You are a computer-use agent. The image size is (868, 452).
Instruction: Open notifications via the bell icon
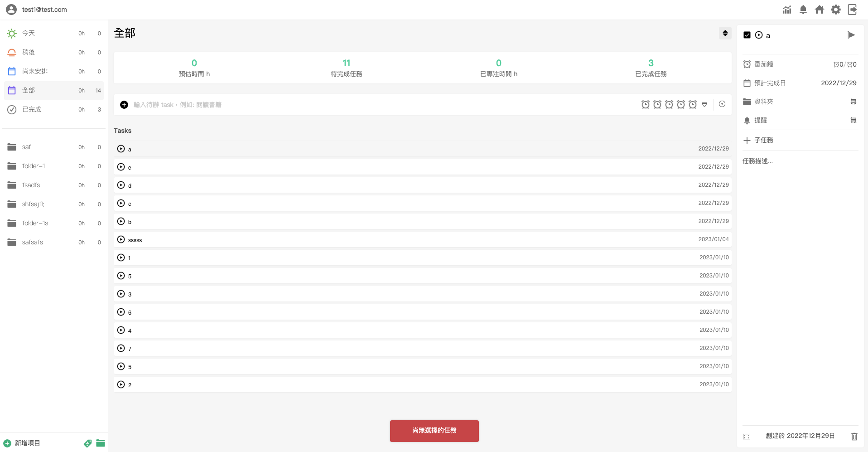coord(803,10)
